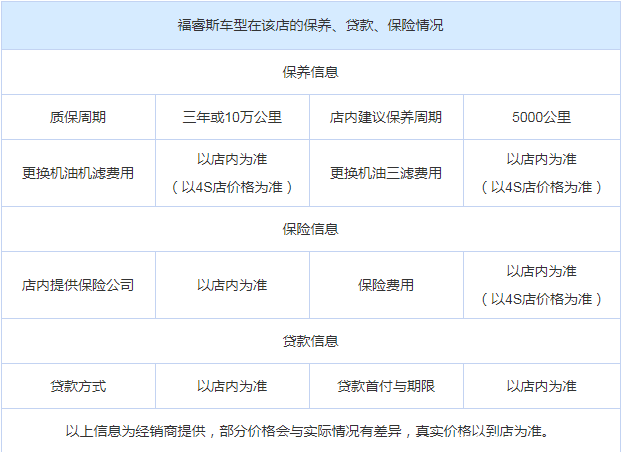622x452 pixels.
Task: Click the 贷款方式 label cell
Action: click(78, 386)
